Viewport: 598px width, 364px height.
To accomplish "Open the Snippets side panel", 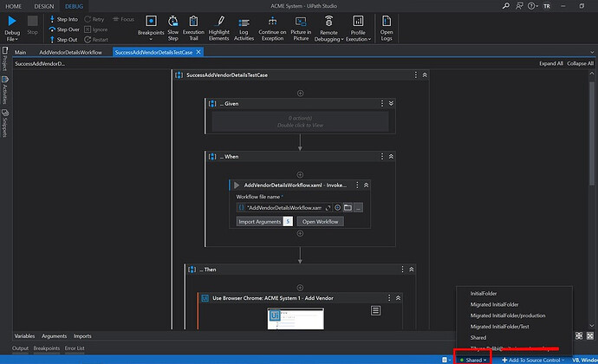I will (x=5, y=123).
